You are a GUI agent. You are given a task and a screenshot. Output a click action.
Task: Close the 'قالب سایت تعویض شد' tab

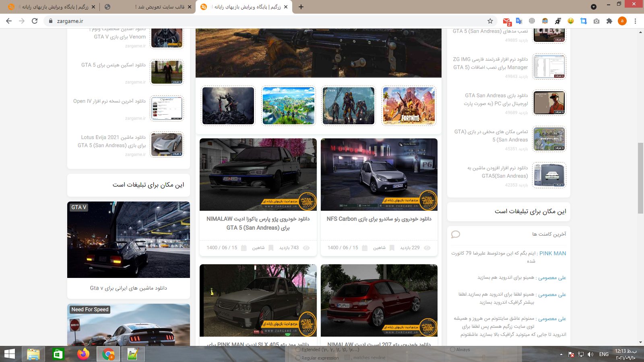[190, 7]
